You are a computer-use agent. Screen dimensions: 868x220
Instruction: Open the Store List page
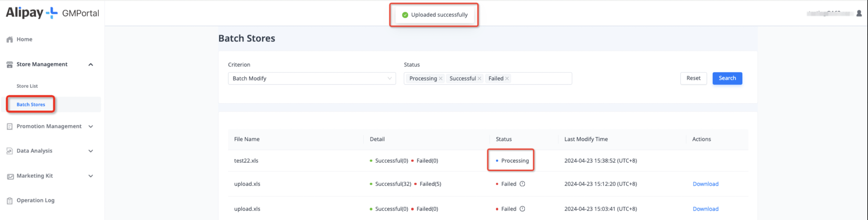[x=27, y=86]
